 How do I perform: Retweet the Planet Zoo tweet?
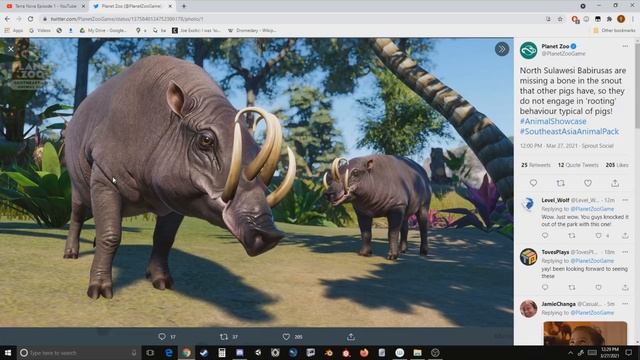click(560, 183)
